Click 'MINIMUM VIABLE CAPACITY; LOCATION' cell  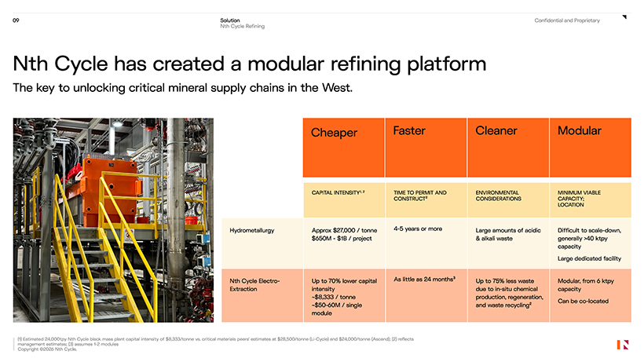[591, 200]
